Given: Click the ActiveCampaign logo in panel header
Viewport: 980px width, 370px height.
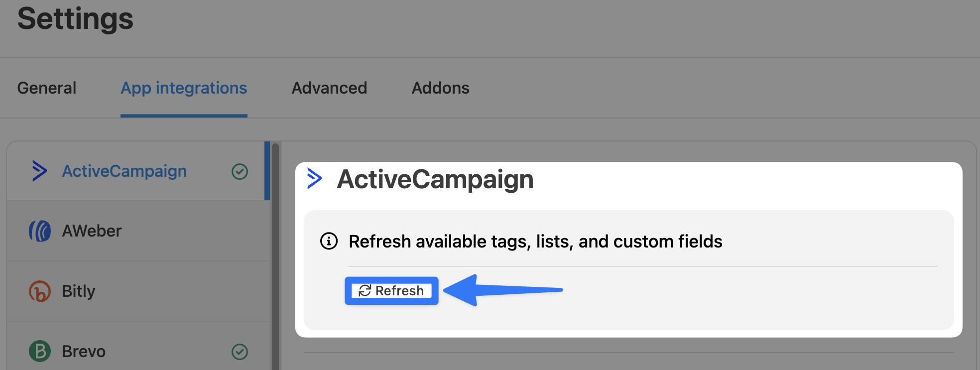Looking at the screenshot, I should point(315,178).
